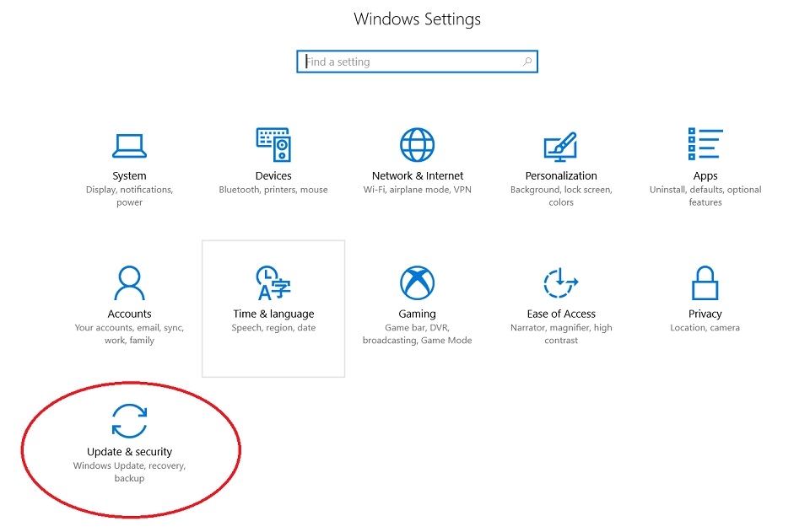Click the search magnifying glass icon

tap(527, 61)
